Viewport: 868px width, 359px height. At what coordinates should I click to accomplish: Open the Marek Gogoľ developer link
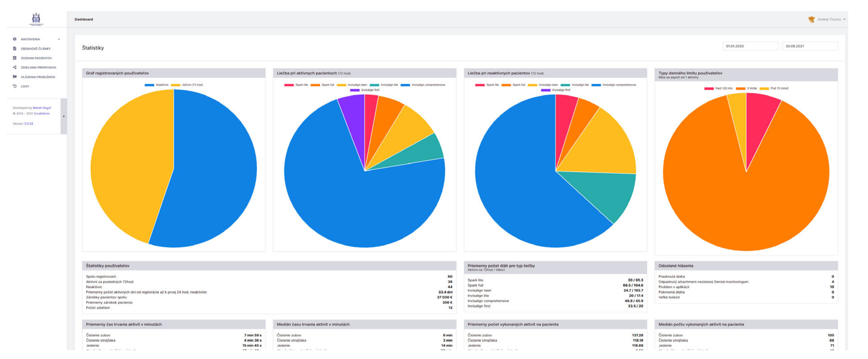point(42,108)
